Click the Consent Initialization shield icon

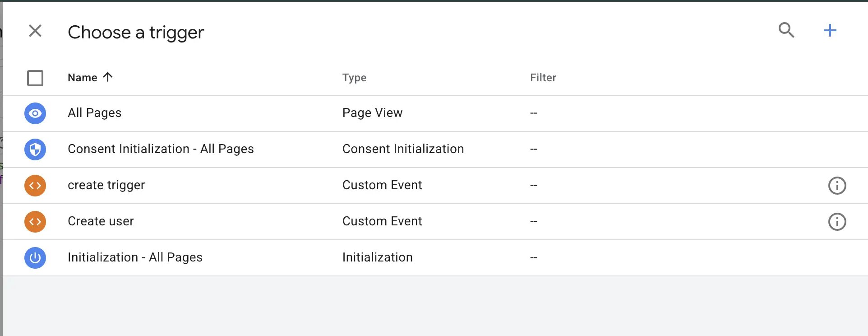coord(35,149)
